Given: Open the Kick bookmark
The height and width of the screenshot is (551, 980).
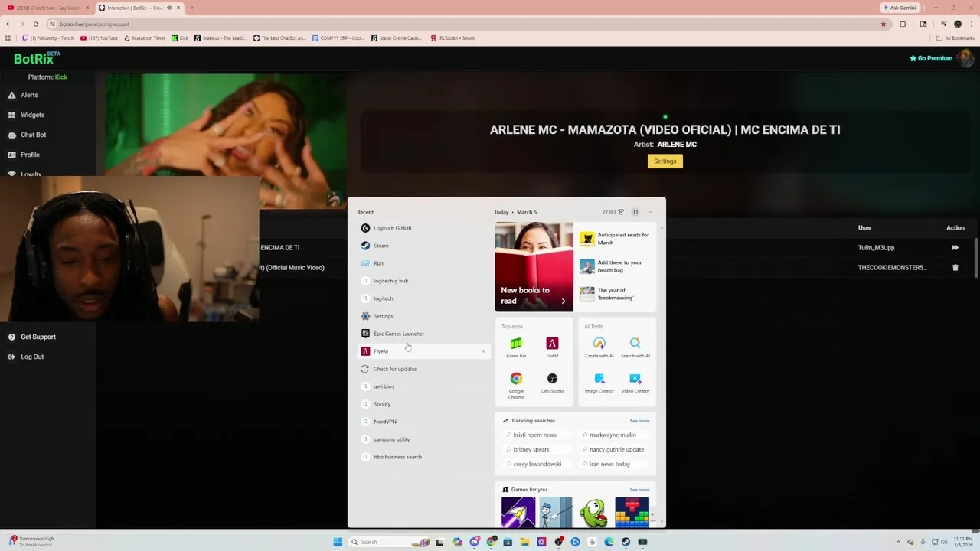Looking at the screenshot, I should [179, 38].
